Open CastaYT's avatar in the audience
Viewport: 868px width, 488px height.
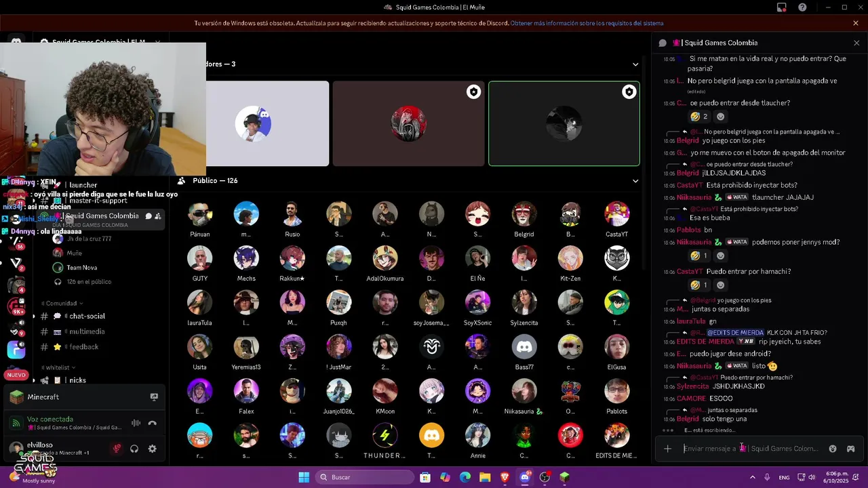616,214
